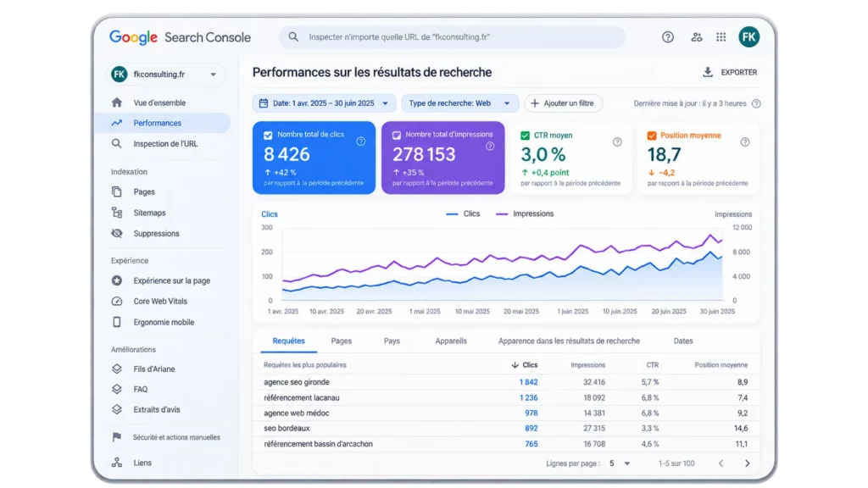Click the Vue d'ensemble home icon

click(117, 103)
